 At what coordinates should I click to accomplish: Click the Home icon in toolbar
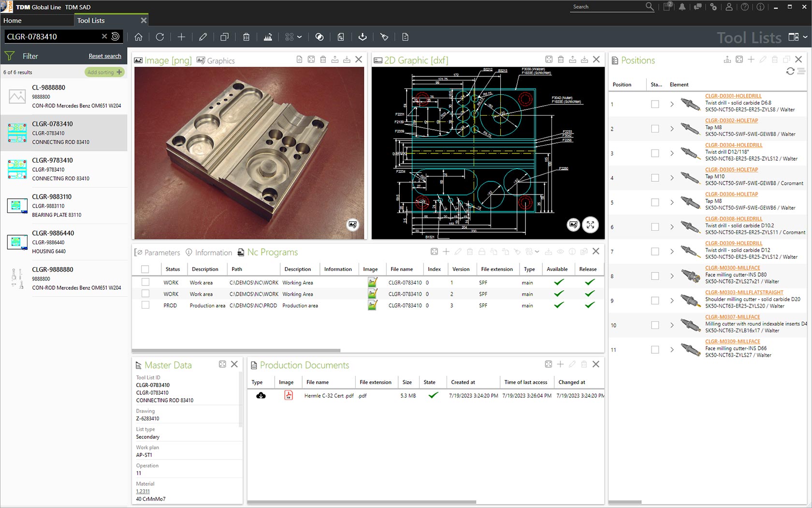click(x=138, y=37)
